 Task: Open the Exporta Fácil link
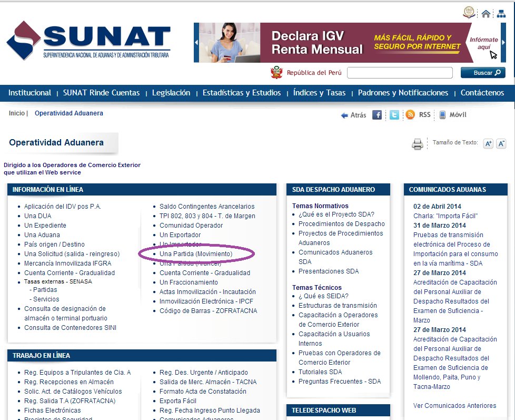(x=178, y=401)
